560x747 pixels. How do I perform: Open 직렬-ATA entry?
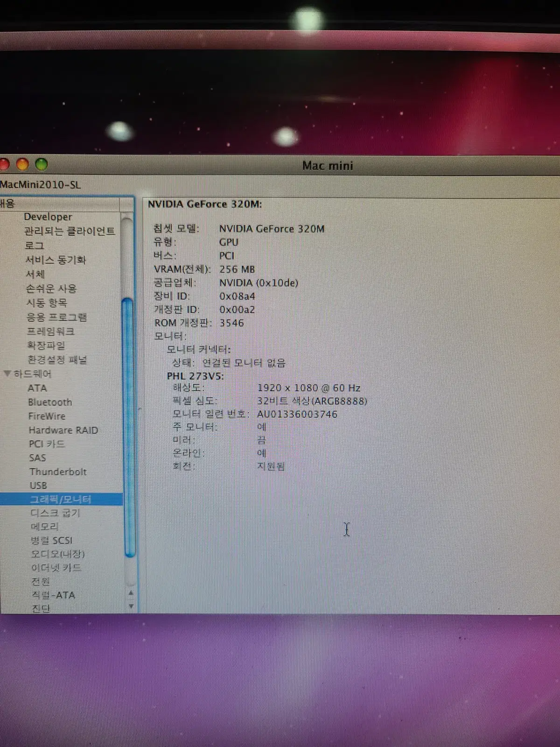click(x=53, y=595)
